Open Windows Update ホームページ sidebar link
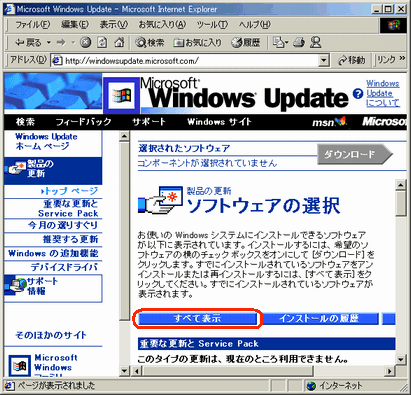This screenshot has height=395, width=411. coord(46,141)
